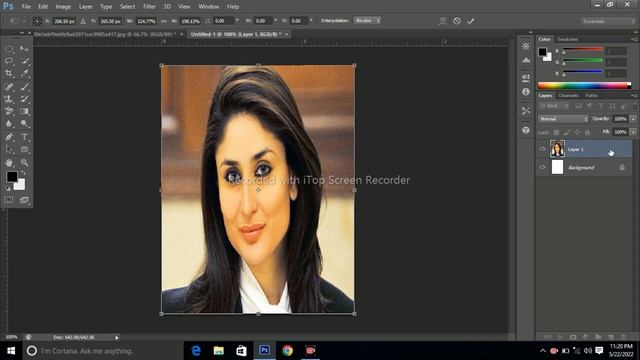Select the Path Selection tool
Viewport: 640px width, 360px height.
click(x=9, y=149)
